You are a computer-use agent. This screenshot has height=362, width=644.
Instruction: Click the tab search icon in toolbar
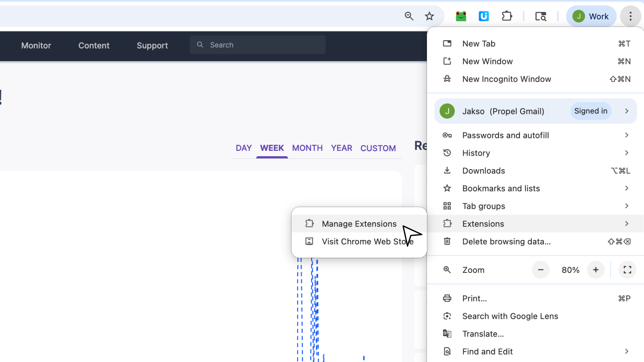(x=541, y=16)
